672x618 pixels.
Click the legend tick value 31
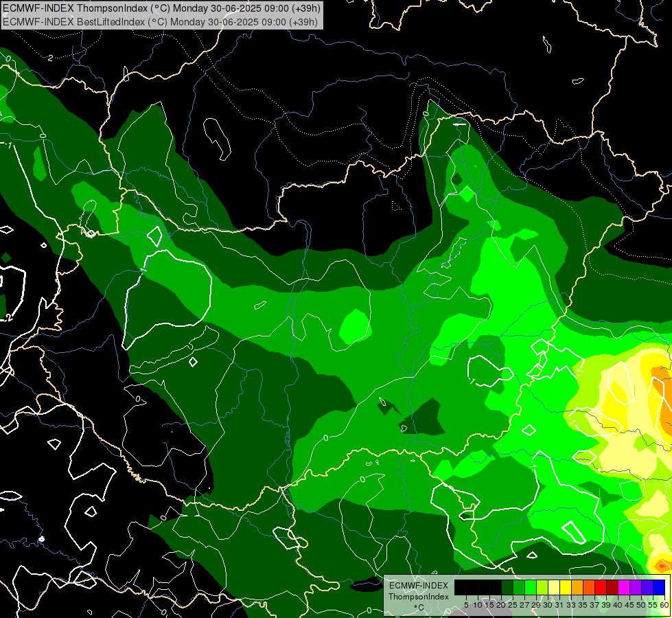559,605
